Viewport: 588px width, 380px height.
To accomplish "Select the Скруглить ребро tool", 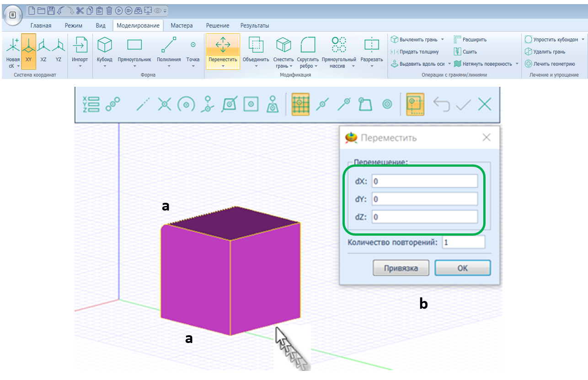I will tap(308, 45).
